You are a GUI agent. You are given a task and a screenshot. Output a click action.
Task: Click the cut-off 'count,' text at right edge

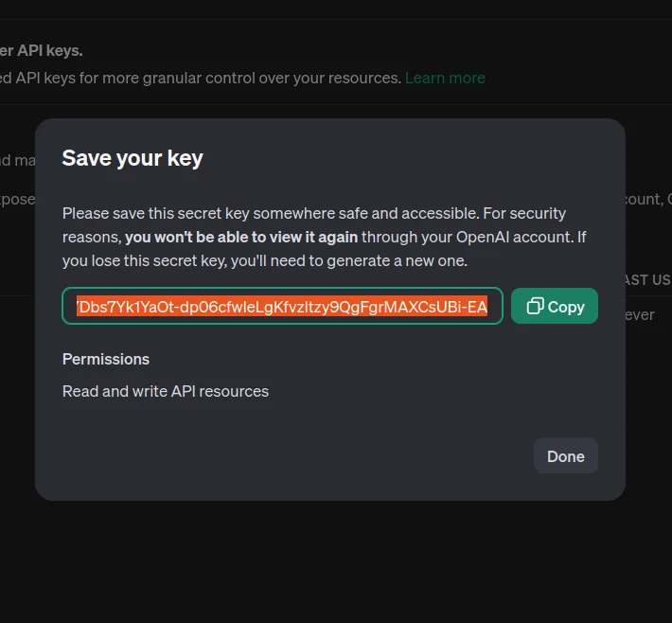pyautogui.click(x=648, y=199)
